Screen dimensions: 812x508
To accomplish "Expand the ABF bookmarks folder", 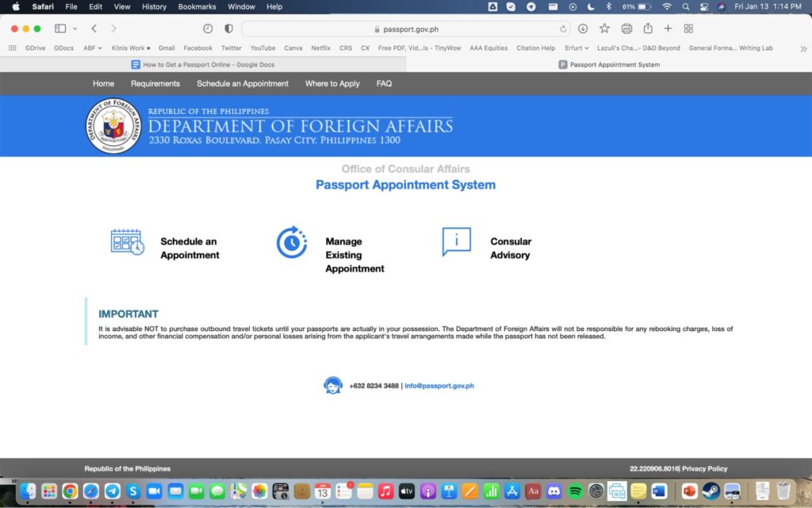I will click(x=93, y=48).
